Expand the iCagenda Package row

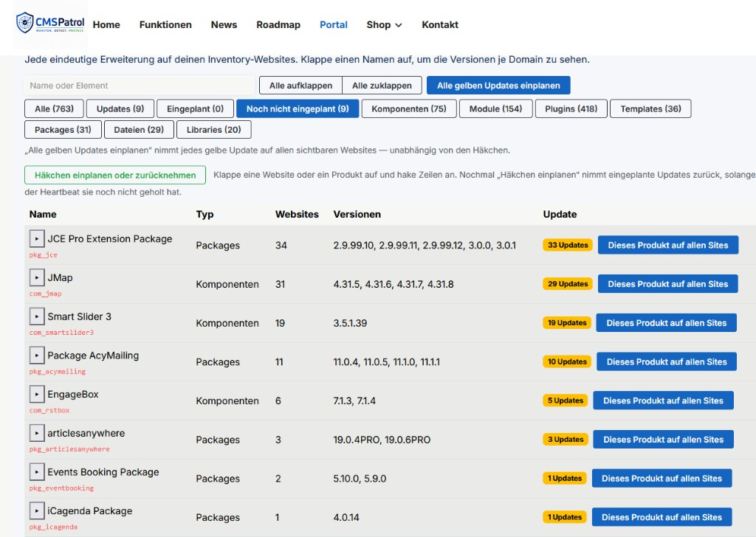(37, 511)
